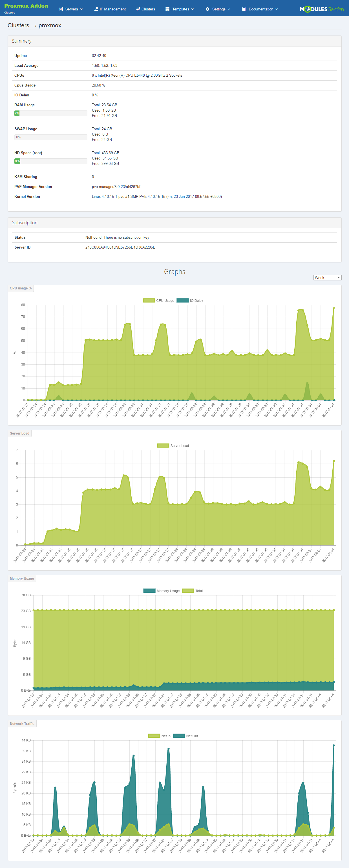
Task: Toggle the IO Delay legend swatch
Action: [x=182, y=301]
